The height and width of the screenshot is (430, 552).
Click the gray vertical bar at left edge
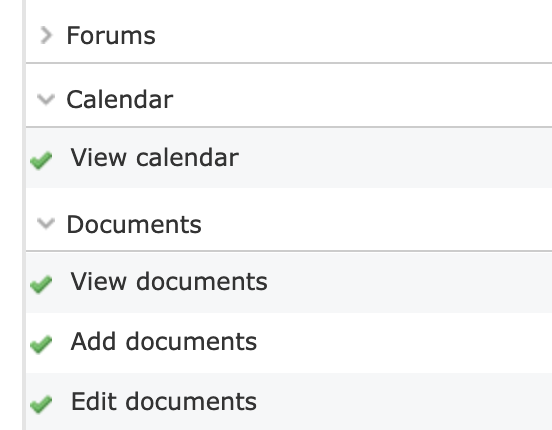click(24, 215)
